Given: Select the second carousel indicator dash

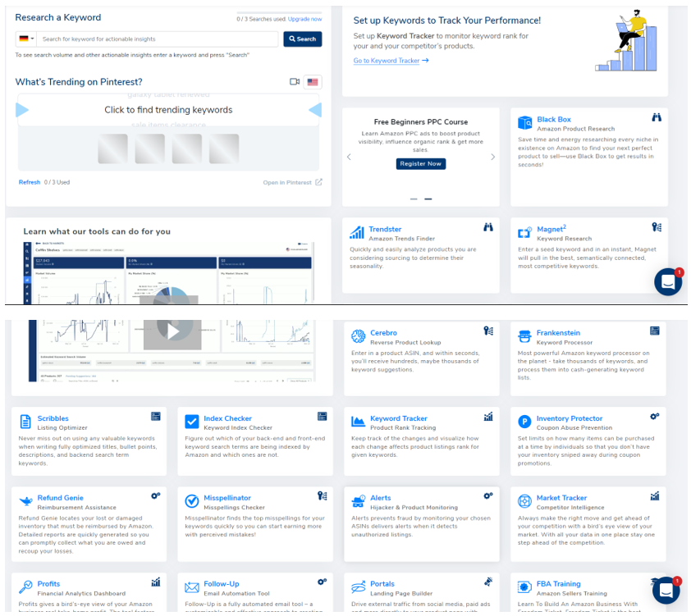Looking at the screenshot, I should click(428, 199).
